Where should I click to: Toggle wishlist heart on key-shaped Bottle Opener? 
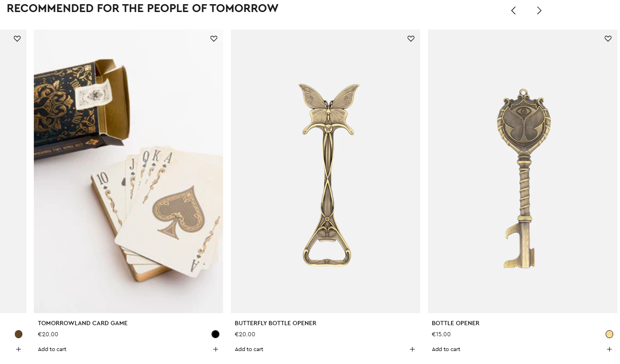click(x=608, y=39)
